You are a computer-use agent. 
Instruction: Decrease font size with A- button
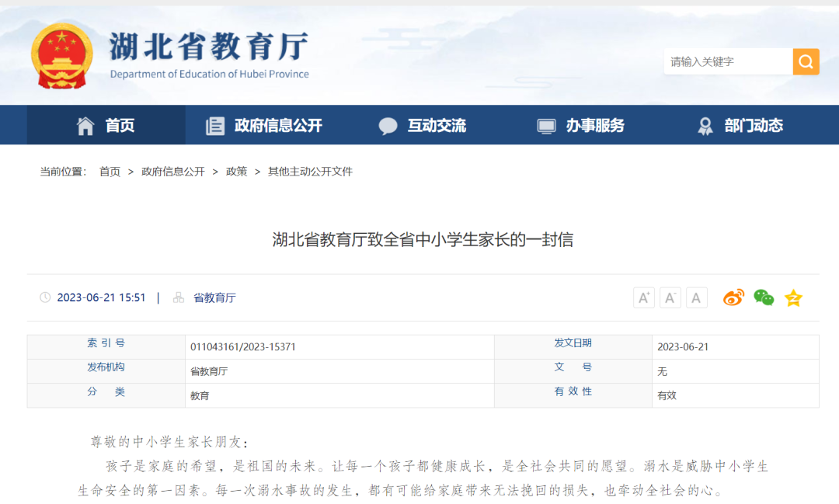(670, 297)
